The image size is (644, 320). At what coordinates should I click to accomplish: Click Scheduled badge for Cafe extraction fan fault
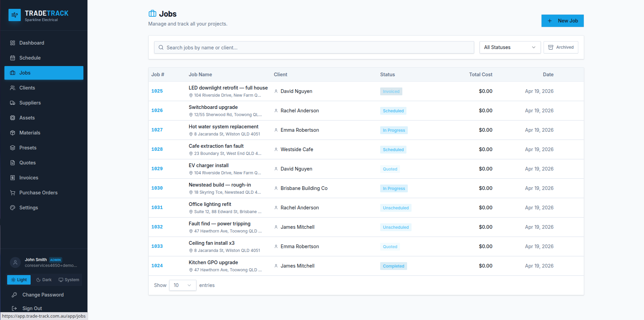pyautogui.click(x=393, y=150)
